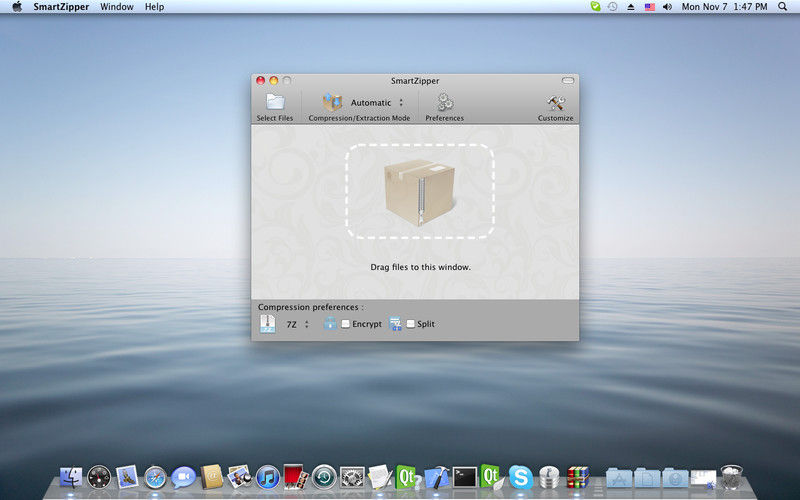800x500 pixels.
Task: Open Terminal from the dock
Action: coord(465,478)
